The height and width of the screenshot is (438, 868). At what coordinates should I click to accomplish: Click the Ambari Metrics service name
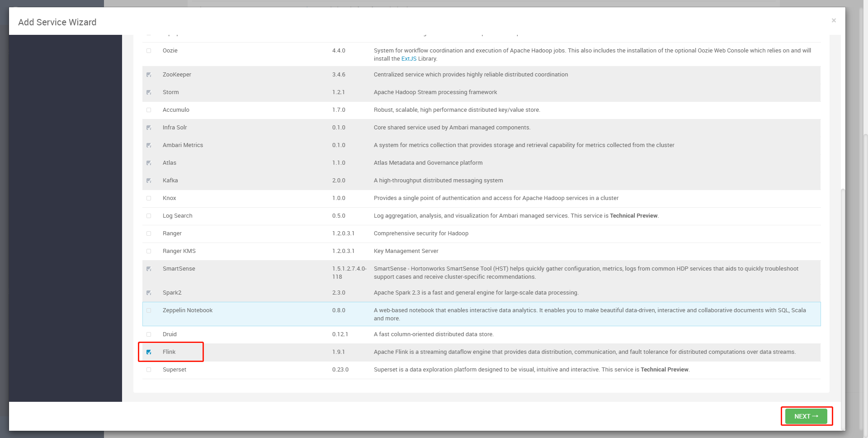pos(183,145)
